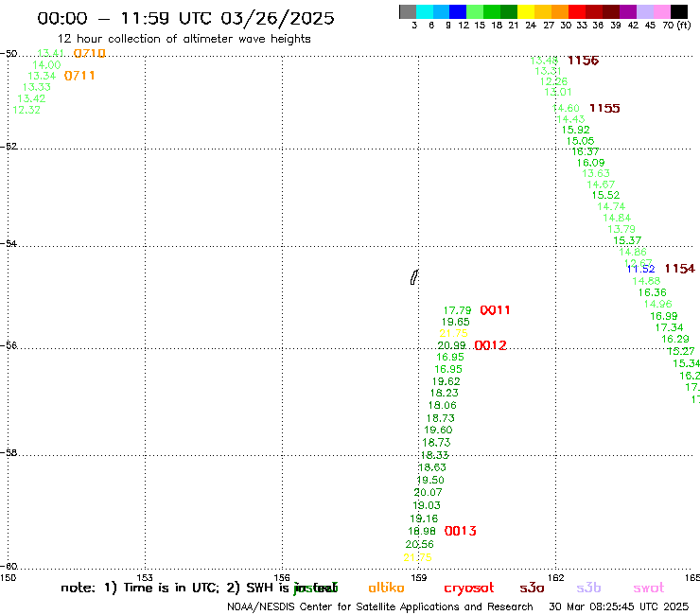Viewport: 700px width, 615px height.
Task: Click the wave height value 18.98
Action: point(422,531)
